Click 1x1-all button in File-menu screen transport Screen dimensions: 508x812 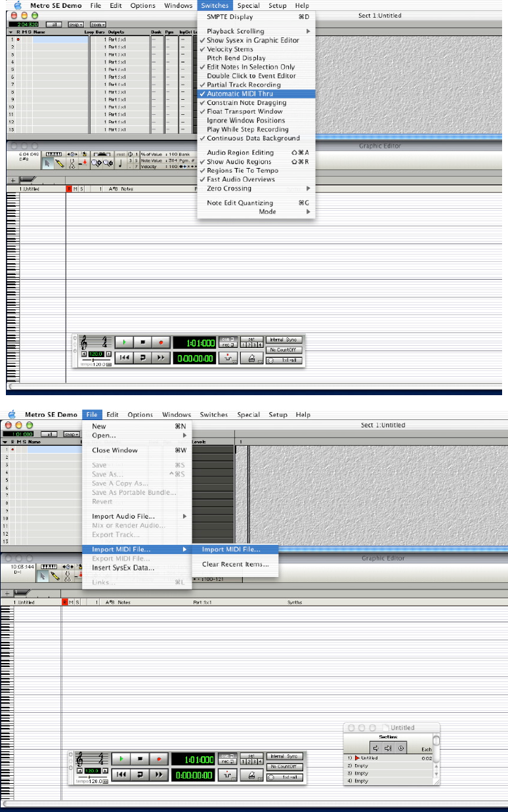tap(284, 777)
